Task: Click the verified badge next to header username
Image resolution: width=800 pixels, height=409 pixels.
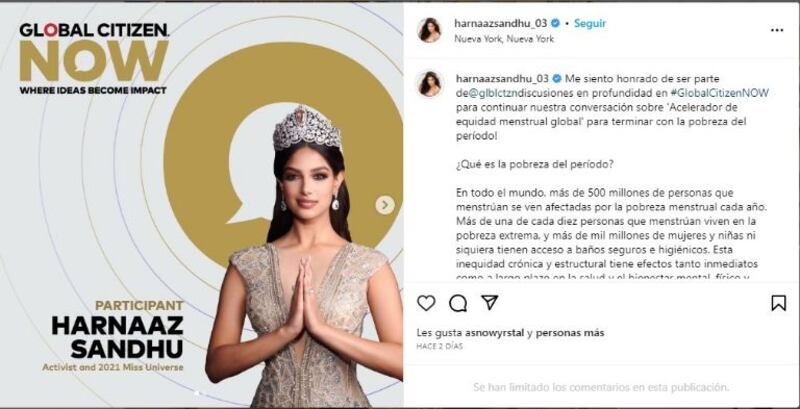Action: point(555,23)
